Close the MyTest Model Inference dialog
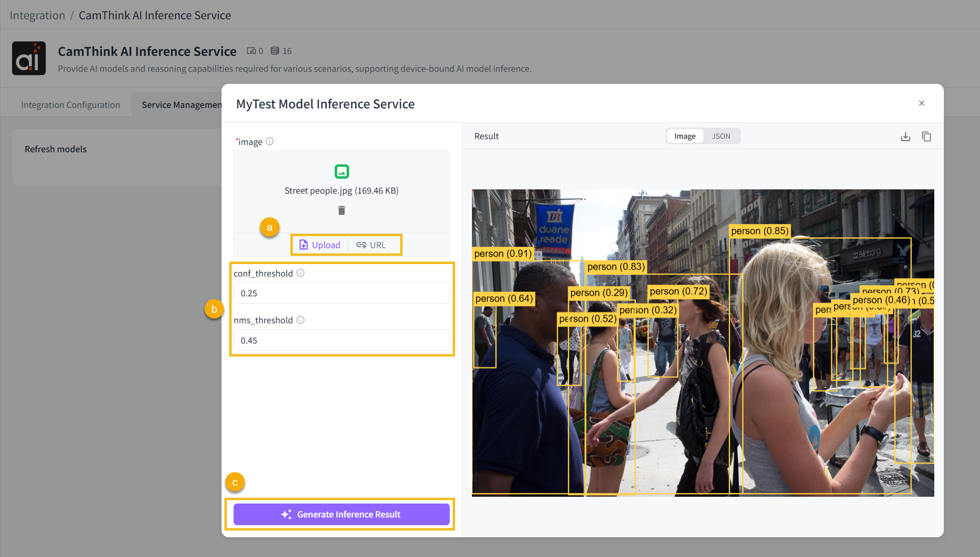The width and height of the screenshot is (980, 557). tap(922, 103)
